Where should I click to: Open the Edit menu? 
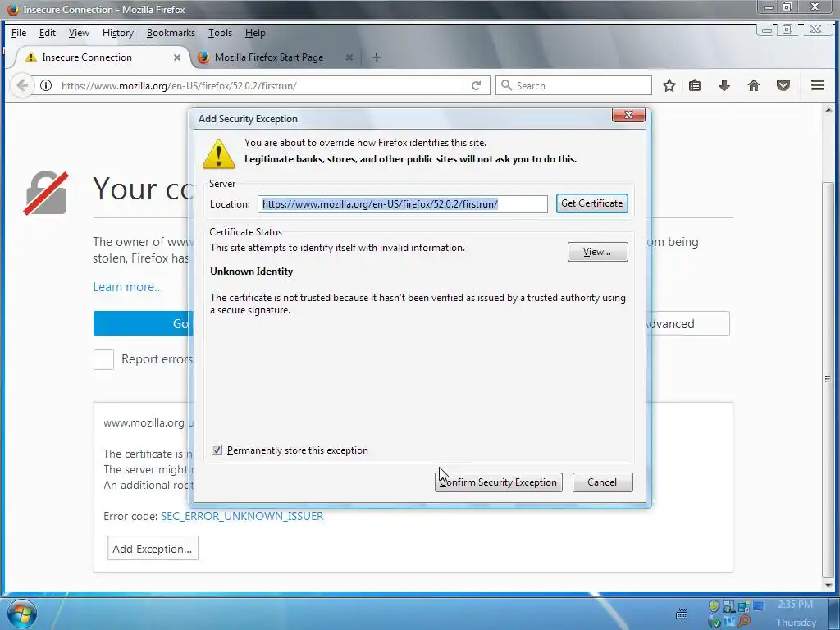47,33
